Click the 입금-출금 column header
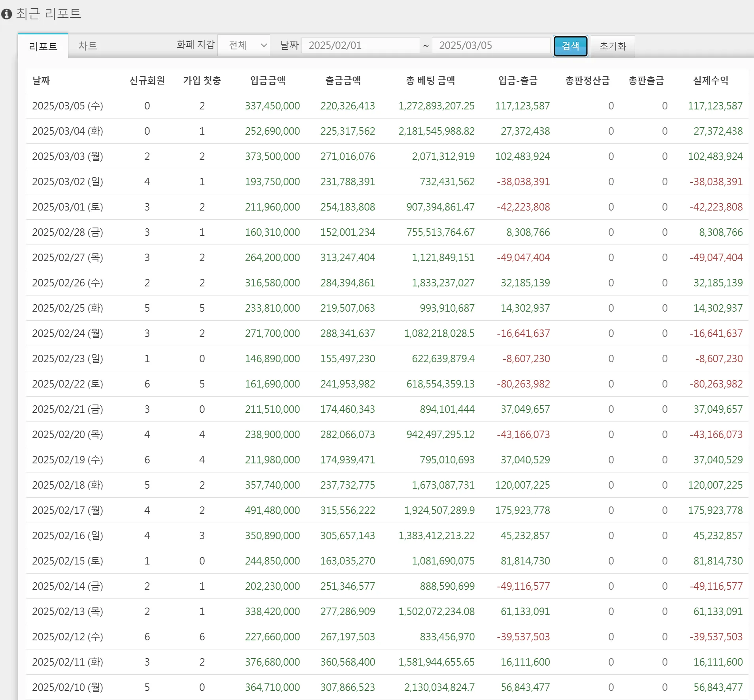The height and width of the screenshot is (700, 754). 518,81
